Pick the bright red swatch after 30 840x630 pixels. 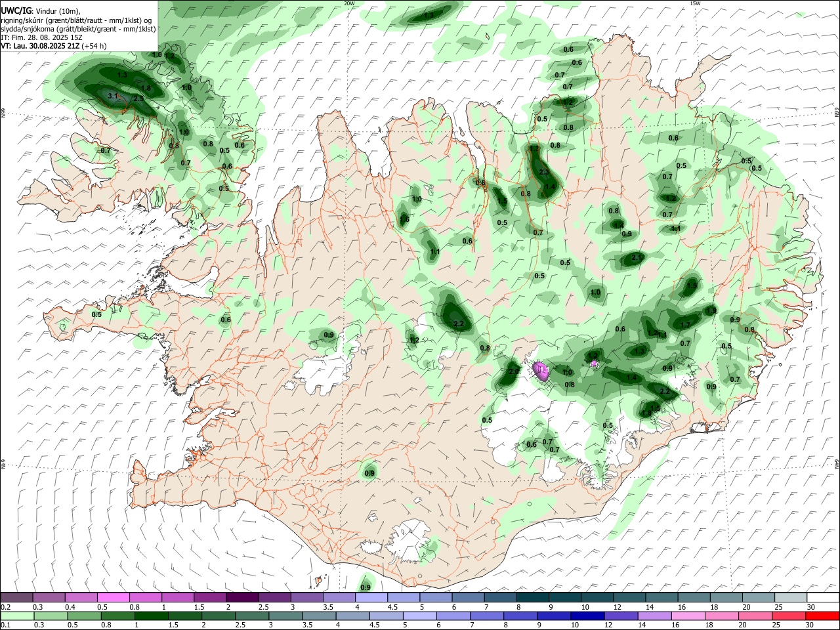pyautogui.click(x=823, y=616)
